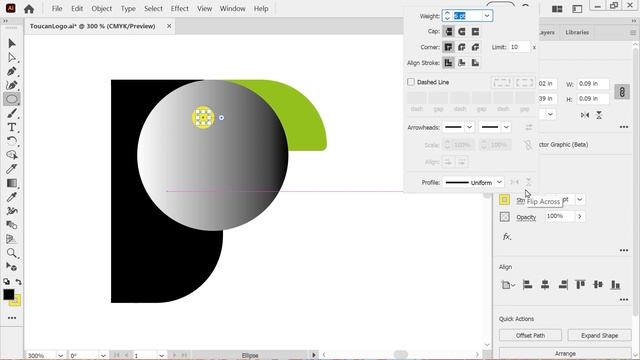640x360 pixels.
Task: Open the stroke Weight dropdown
Action: [x=487, y=16]
